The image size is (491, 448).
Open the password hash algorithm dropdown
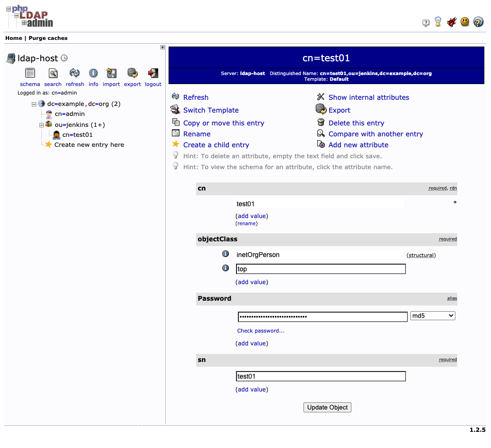pyautogui.click(x=433, y=315)
